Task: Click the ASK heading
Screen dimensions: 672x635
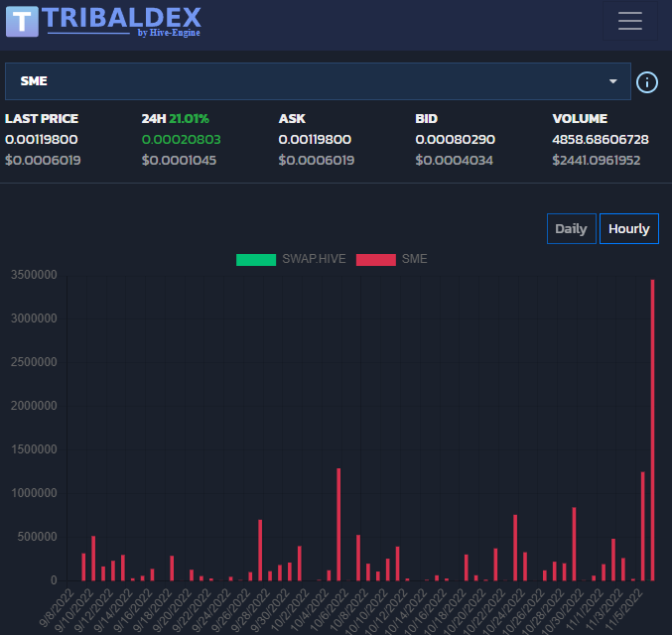Action: 292,119
